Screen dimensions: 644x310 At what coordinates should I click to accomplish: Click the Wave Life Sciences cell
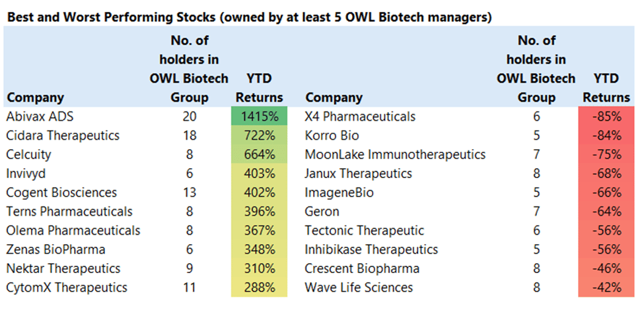359,288
